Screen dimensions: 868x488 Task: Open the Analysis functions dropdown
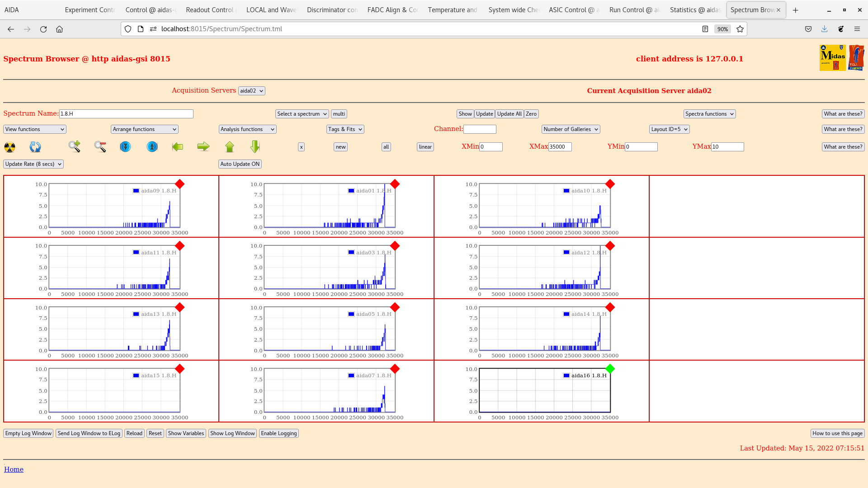tap(247, 129)
